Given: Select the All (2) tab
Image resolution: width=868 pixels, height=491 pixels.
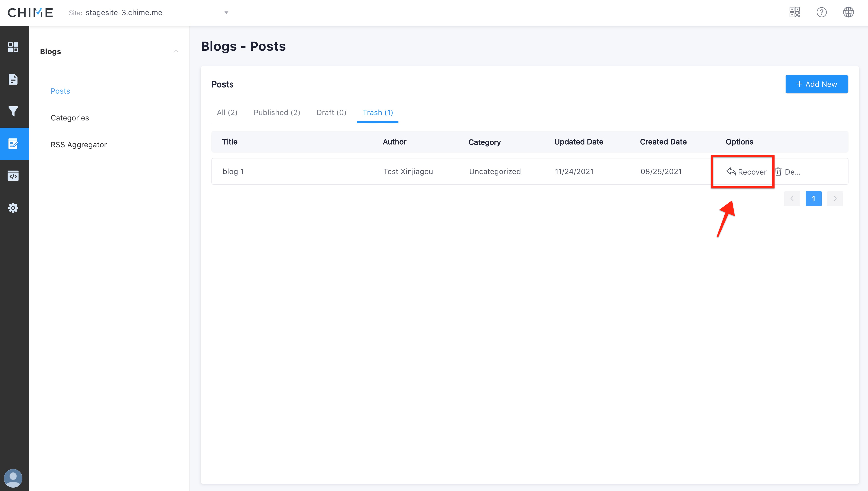Looking at the screenshot, I should [x=227, y=113].
